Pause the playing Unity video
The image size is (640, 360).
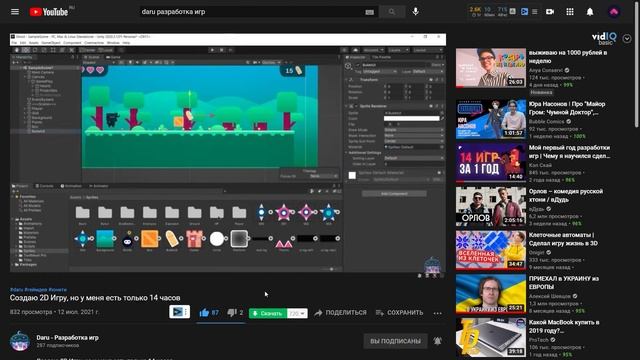tap(228, 152)
